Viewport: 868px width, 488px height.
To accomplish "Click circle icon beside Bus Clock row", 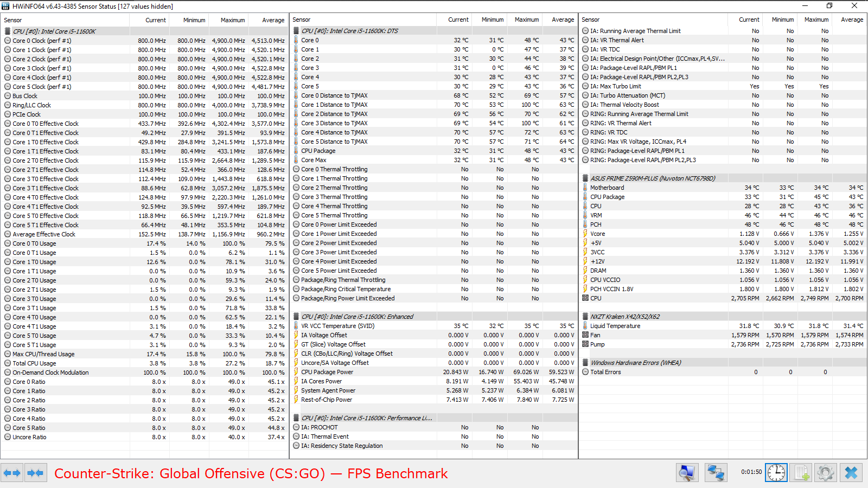I will [8, 96].
